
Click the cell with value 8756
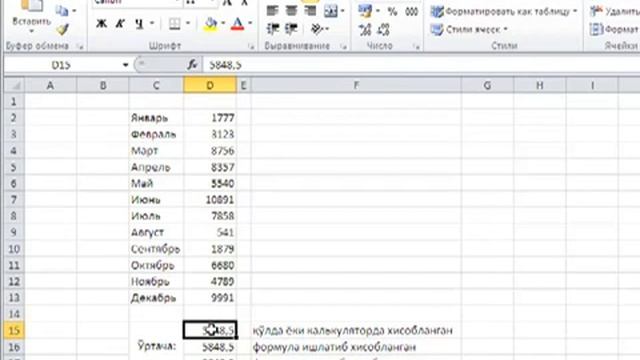pyautogui.click(x=210, y=151)
